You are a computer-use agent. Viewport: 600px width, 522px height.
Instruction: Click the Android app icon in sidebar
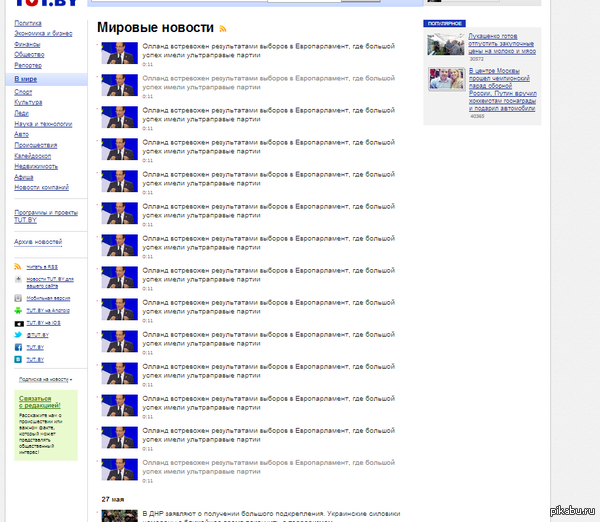[x=19, y=311]
